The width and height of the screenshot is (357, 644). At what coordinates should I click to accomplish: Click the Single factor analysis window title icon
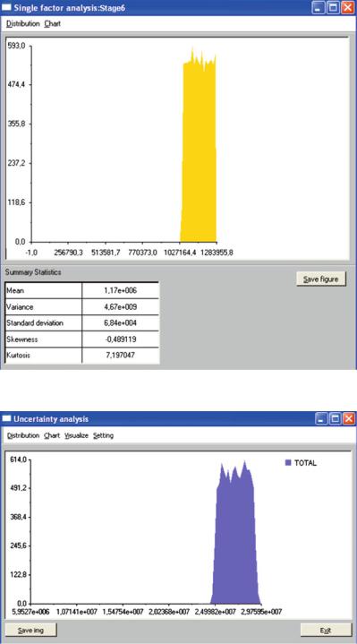(7, 7)
